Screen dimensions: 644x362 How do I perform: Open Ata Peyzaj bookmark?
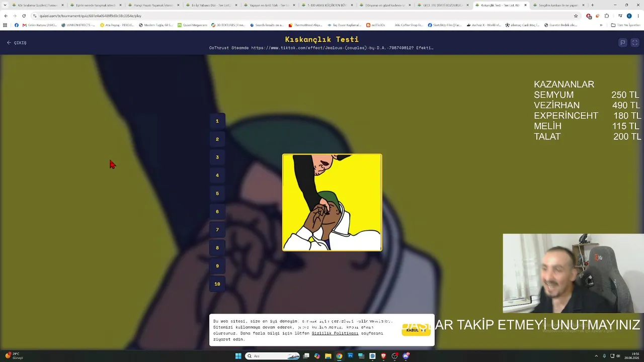click(117, 25)
